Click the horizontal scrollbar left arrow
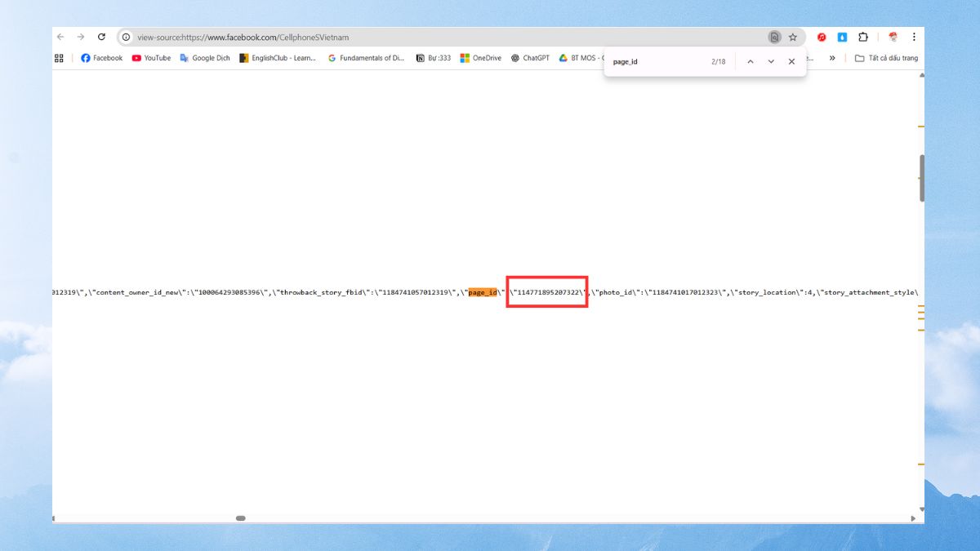Image resolution: width=980 pixels, height=551 pixels. [x=56, y=518]
